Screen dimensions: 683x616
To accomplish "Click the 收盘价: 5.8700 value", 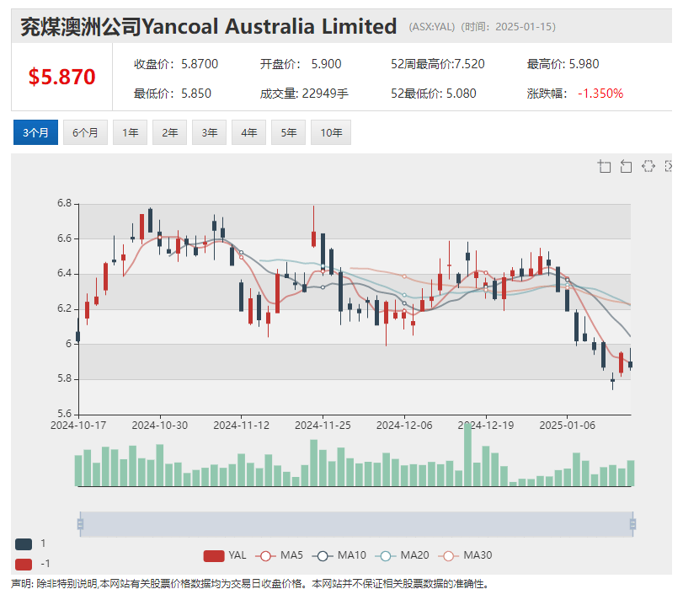I will coord(176,64).
